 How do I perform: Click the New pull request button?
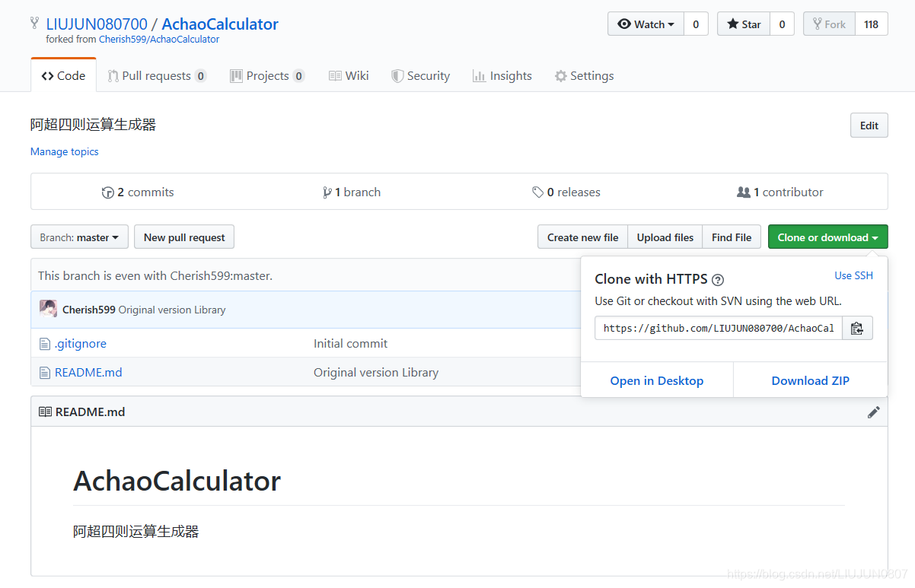[x=184, y=237]
